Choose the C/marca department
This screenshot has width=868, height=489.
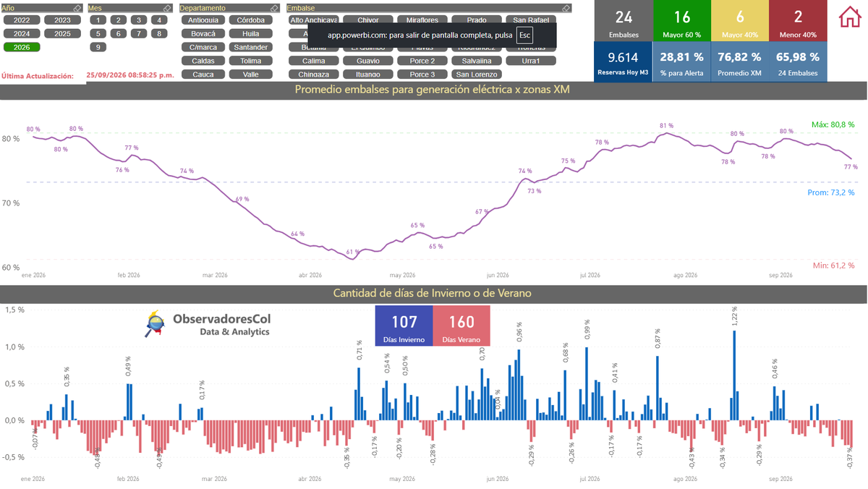pos(203,47)
